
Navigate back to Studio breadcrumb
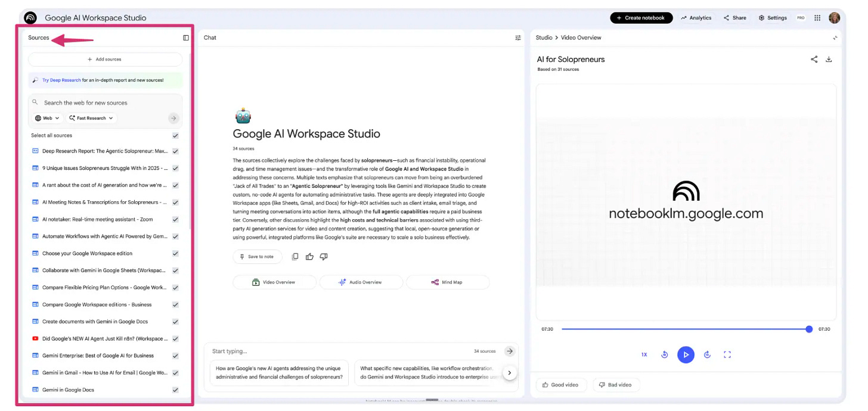[544, 38]
